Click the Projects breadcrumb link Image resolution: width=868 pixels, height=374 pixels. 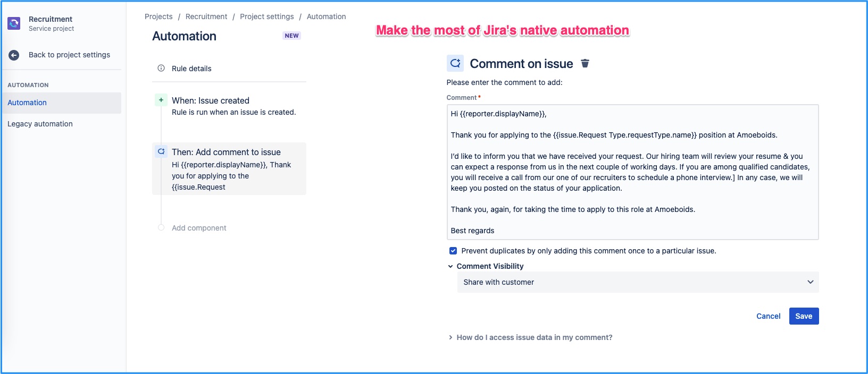pos(158,16)
